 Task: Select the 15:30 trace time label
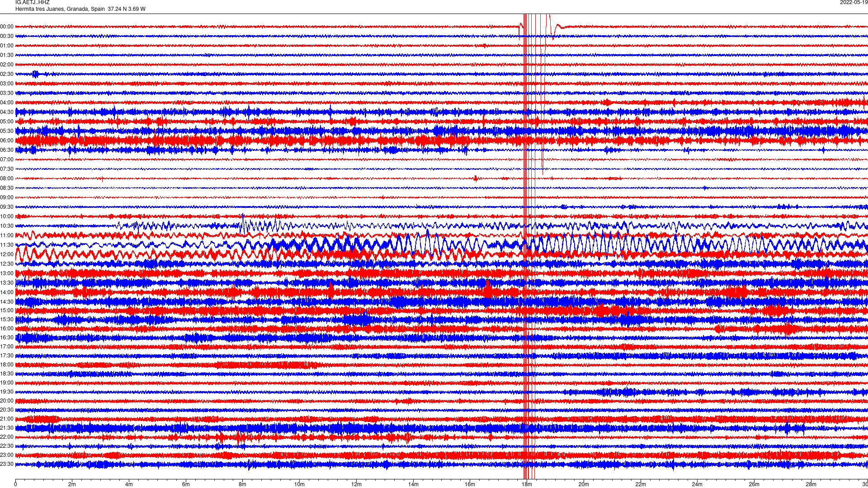coord(7,319)
